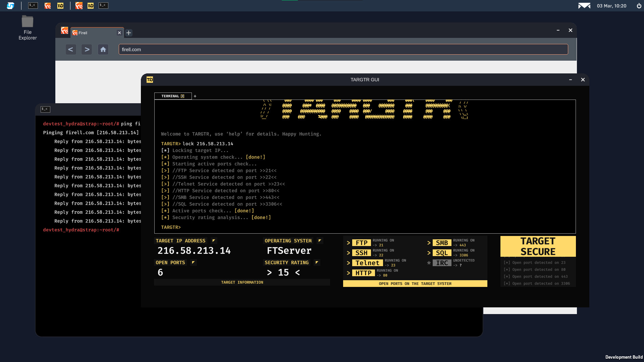Launch the TARGTR app from the taskbar
This screenshot has width=644, height=362.
coord(61,5)
